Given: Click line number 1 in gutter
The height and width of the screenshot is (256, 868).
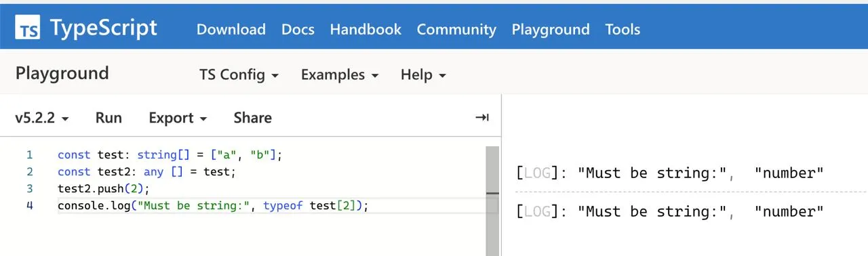Looking at the screenshot, I should click(x=29, y=155).
